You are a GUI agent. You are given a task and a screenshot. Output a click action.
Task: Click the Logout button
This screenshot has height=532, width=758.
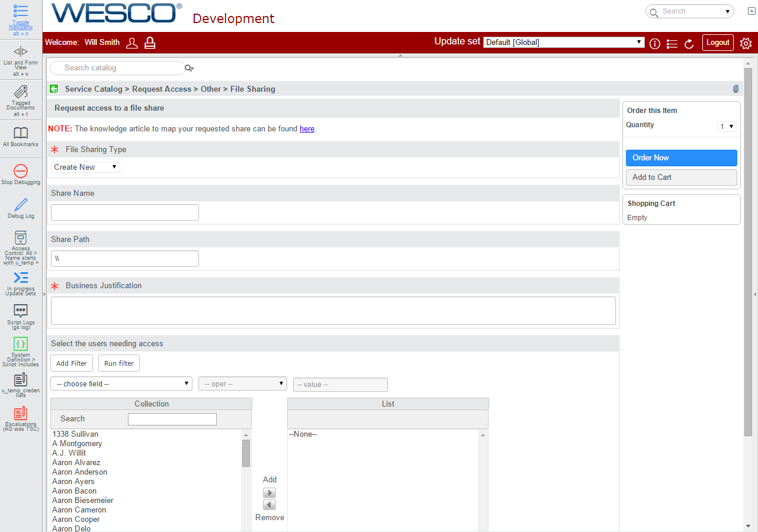tap(718, 43)
